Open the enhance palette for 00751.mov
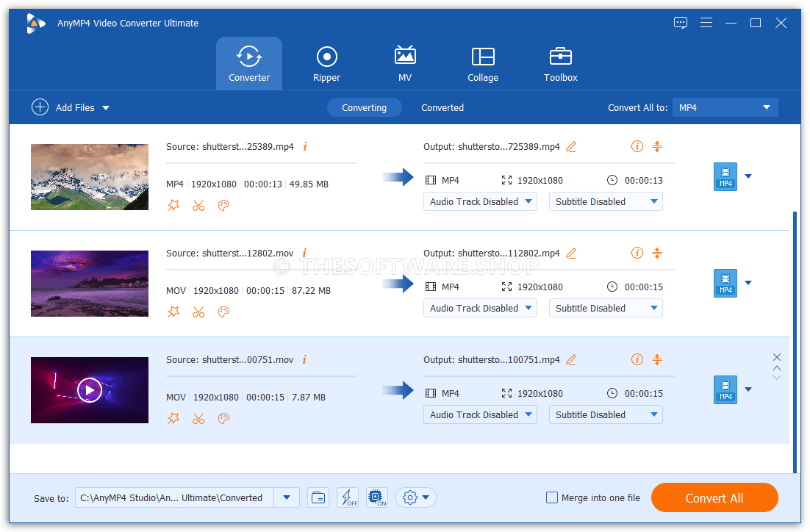This screenshot has height=532, width=810. pos(223,418)
